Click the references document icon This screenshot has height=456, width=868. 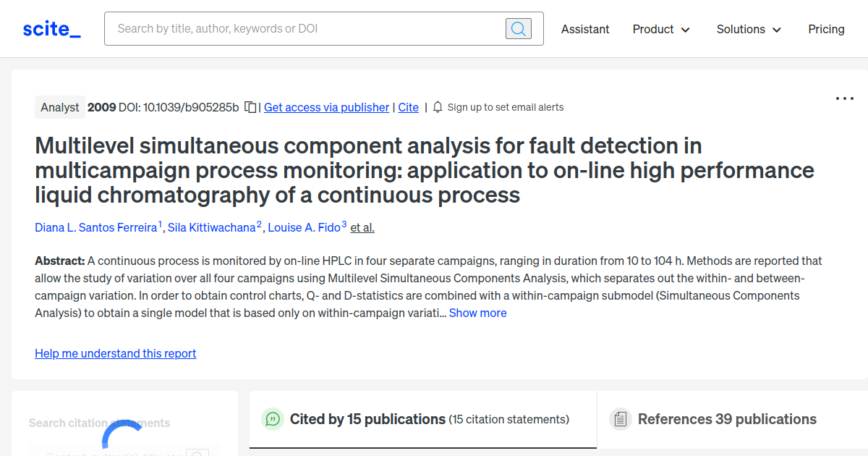pyautogui.click(x=620, y=419)
